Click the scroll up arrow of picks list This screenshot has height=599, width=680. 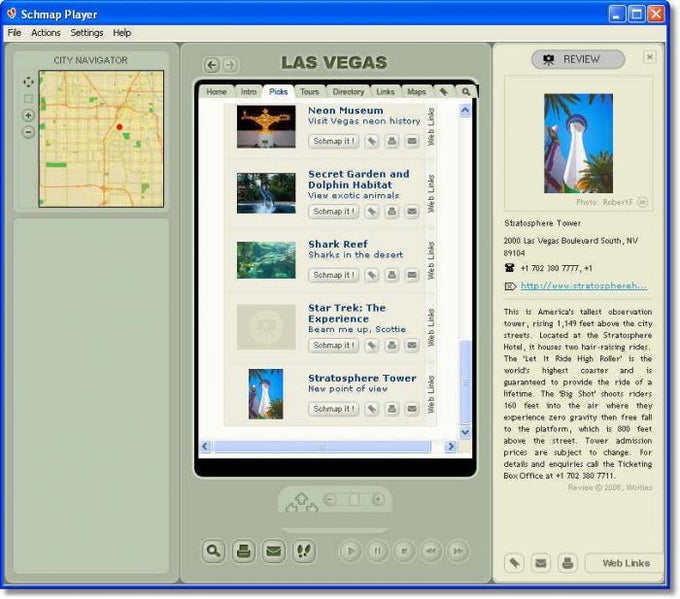point(465,110)
